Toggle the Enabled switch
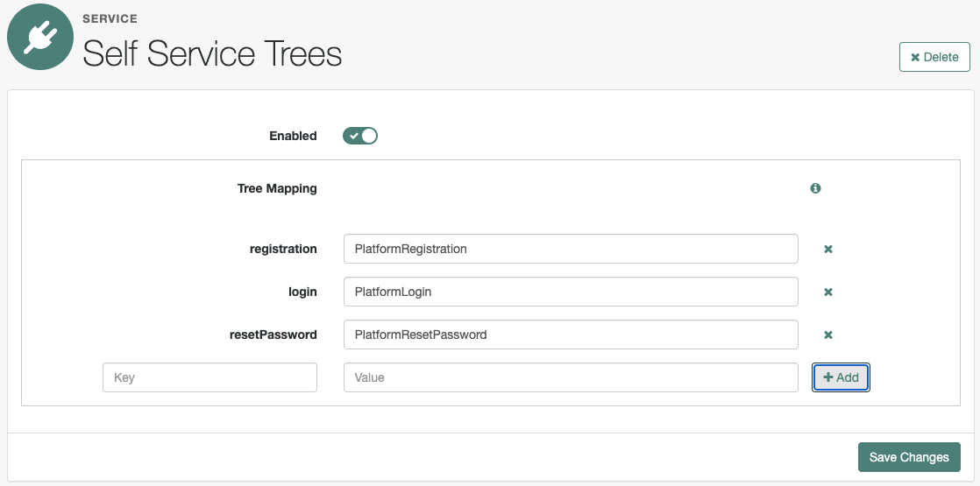 (360, 136)
